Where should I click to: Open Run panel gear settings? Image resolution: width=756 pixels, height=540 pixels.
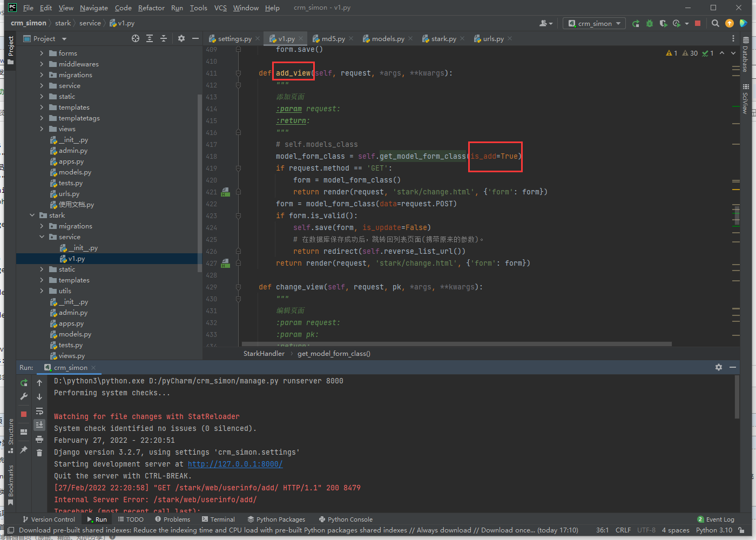(x=719, y=367)
